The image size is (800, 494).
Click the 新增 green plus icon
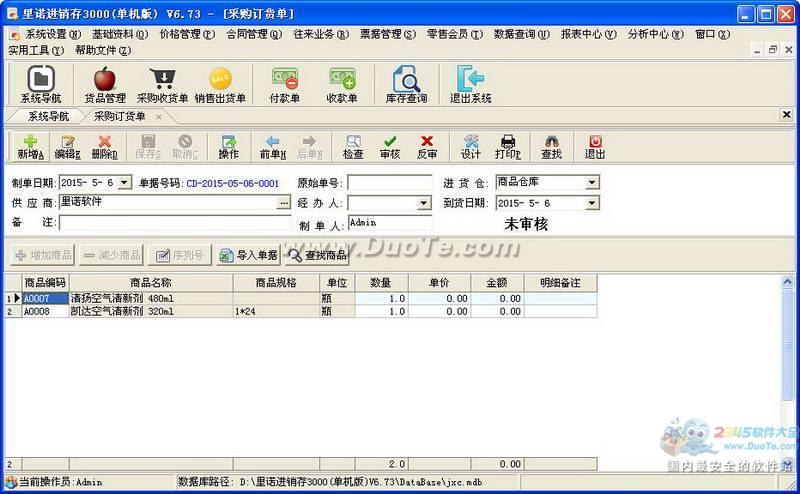31,147
